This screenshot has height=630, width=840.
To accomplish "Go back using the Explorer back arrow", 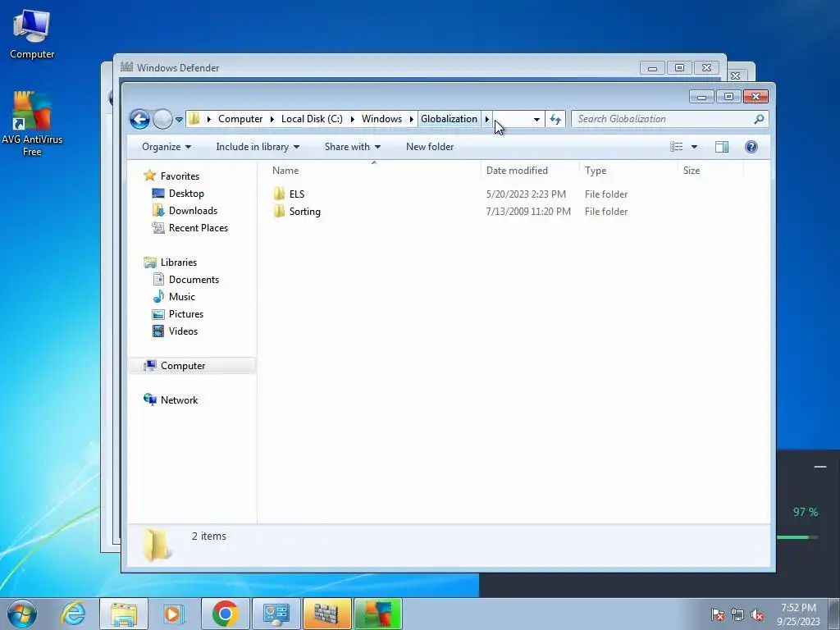I will tap(139, 119).
